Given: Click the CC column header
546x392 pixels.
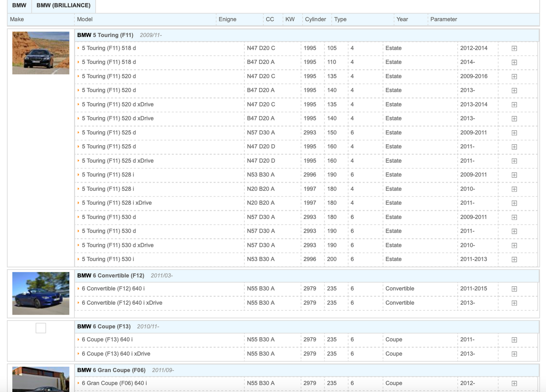Looking at the screenshot, I should click(x=270, y=19).
